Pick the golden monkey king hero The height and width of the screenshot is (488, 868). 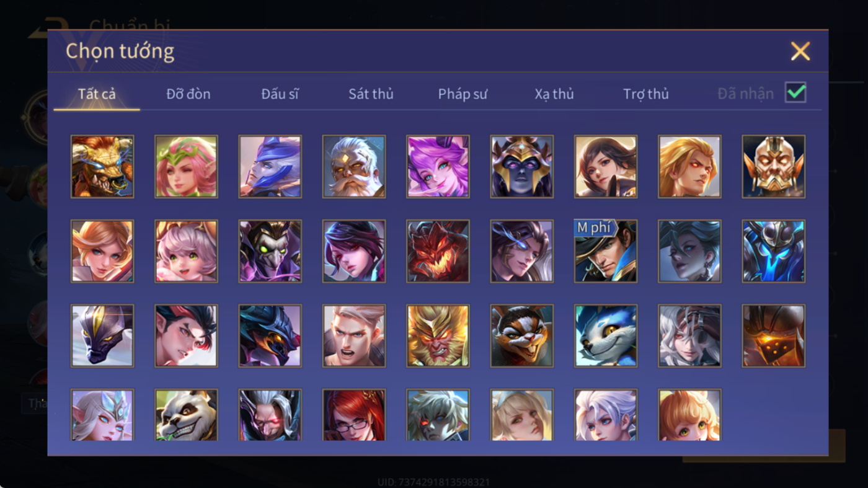[438, 335]
